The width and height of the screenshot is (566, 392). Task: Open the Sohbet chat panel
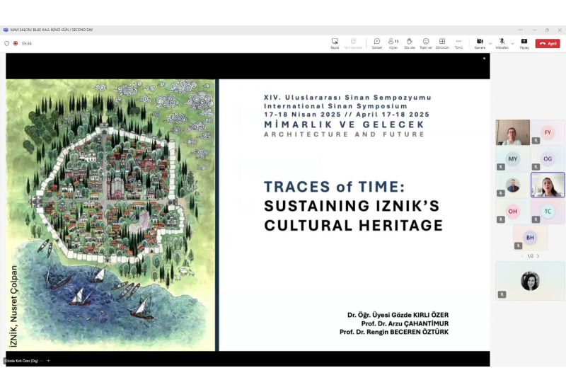click(377, 43)
